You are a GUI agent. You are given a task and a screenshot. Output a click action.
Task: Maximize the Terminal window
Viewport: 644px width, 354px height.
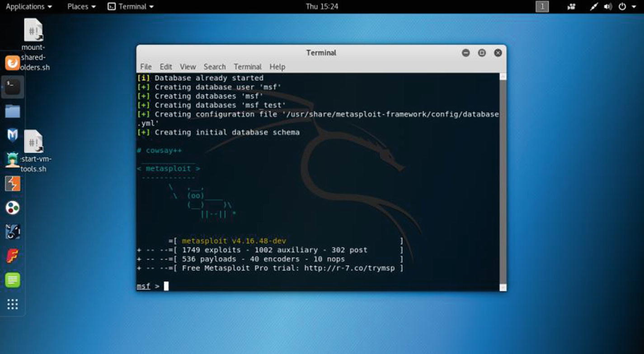point(482,53)
